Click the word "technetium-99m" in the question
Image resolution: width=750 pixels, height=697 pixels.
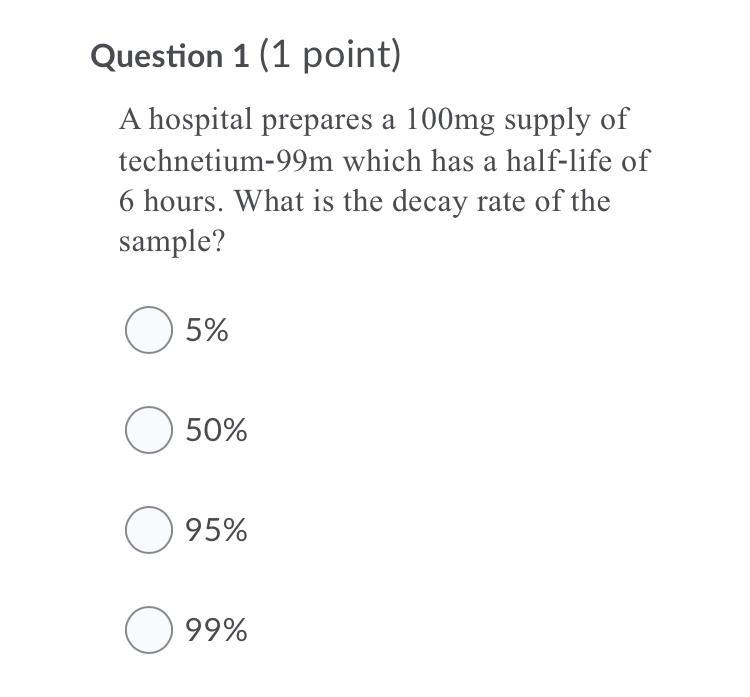226,161
